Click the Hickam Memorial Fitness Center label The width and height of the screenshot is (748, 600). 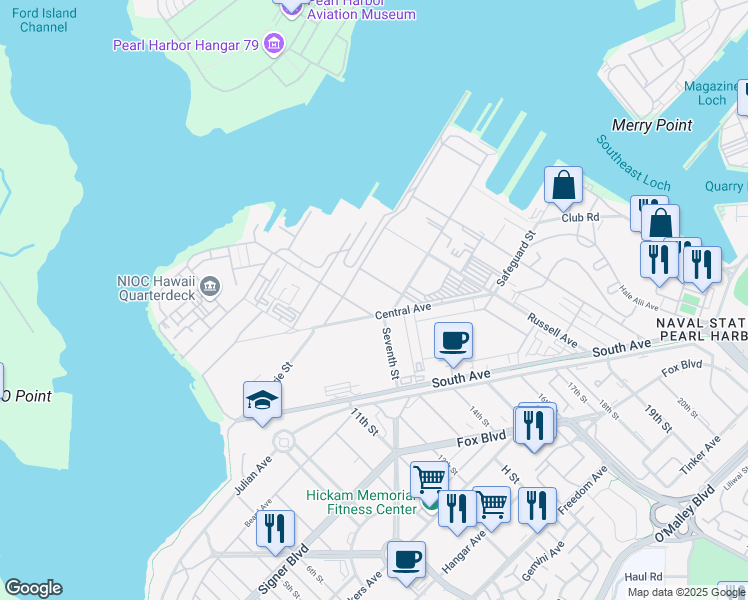click(x=362, y=502)
